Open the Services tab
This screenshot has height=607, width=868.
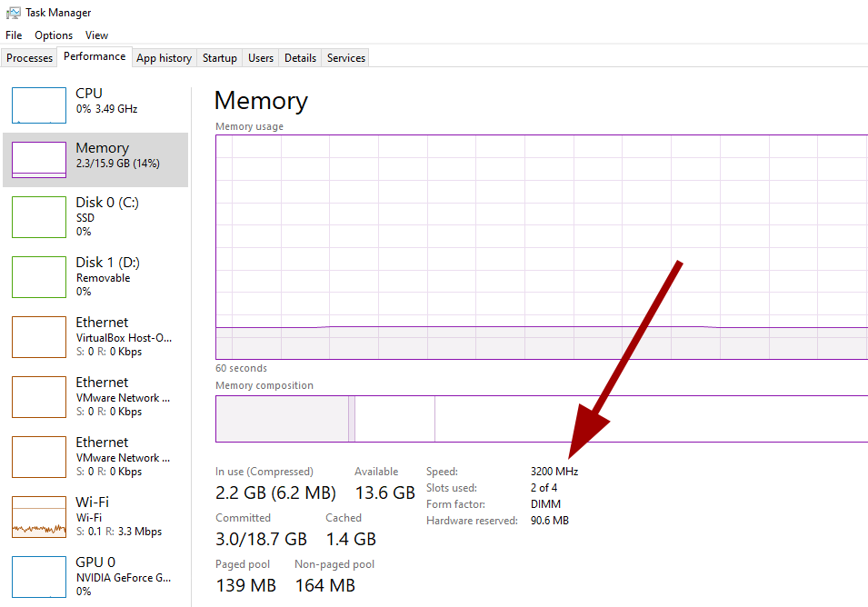pos(345,57)
